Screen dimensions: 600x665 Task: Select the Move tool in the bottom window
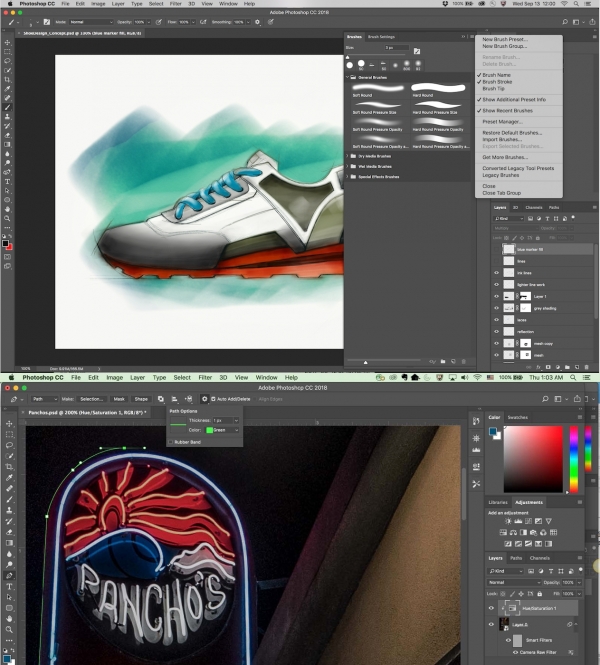click(9, 424)
